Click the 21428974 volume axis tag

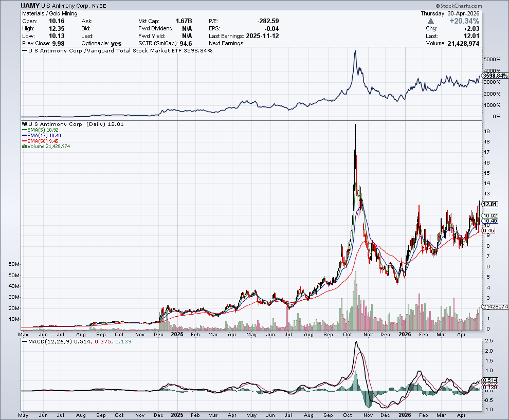pos(495,307)
